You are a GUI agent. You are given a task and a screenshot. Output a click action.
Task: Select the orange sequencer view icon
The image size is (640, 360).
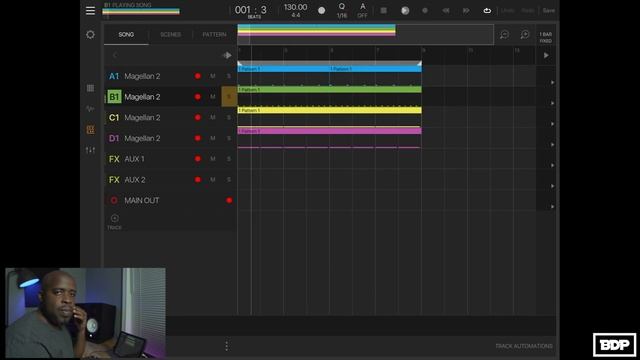click(90, 130)
